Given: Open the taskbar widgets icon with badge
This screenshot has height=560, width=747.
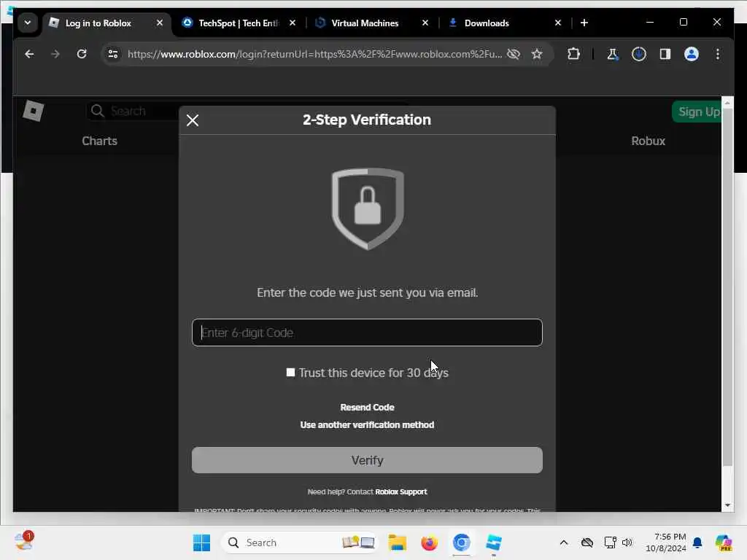Looking at the screenshot, I should coord(23,542).
